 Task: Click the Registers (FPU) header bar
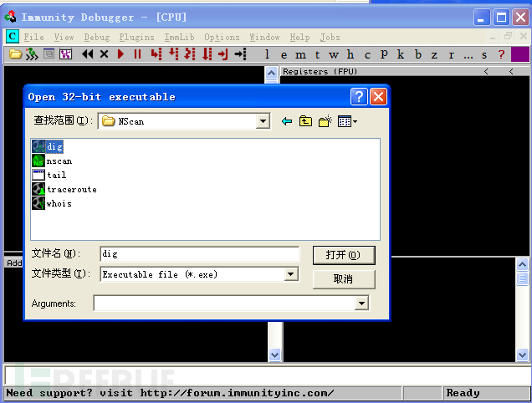click(x=404, y=71)
